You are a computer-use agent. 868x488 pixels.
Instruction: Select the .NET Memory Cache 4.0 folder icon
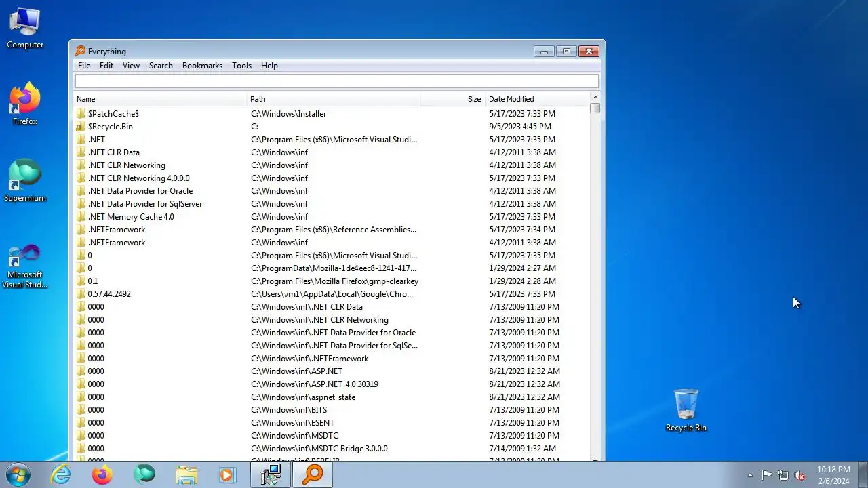coord(81,217)
